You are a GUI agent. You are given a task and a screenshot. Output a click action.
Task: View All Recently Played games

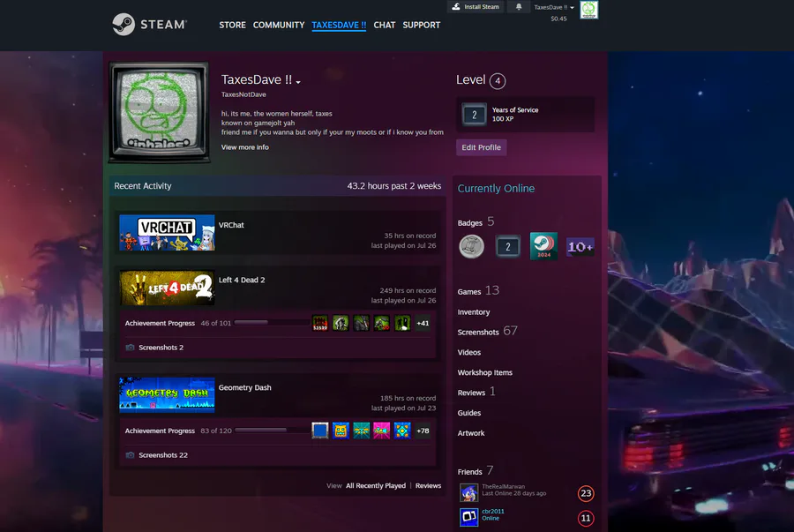pos(376,486)
